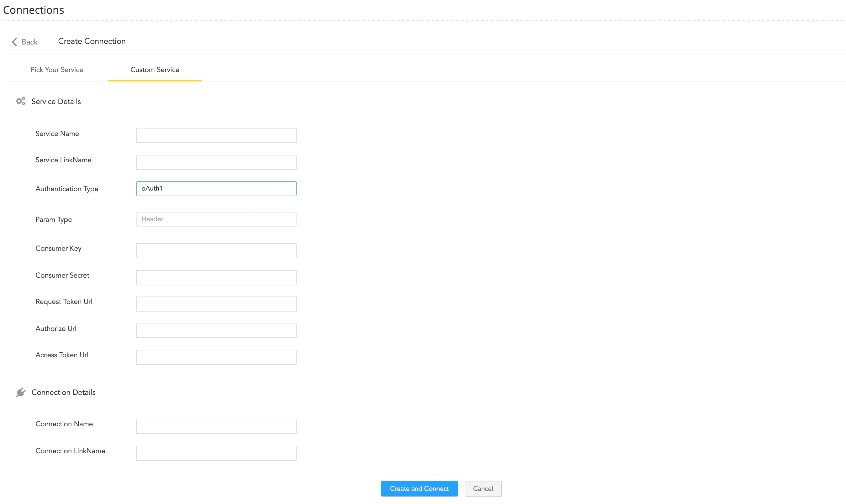The height and width of the screenshot is (504, 846).
Task: Focus the Request Token Url field
Action: [216, 304]
